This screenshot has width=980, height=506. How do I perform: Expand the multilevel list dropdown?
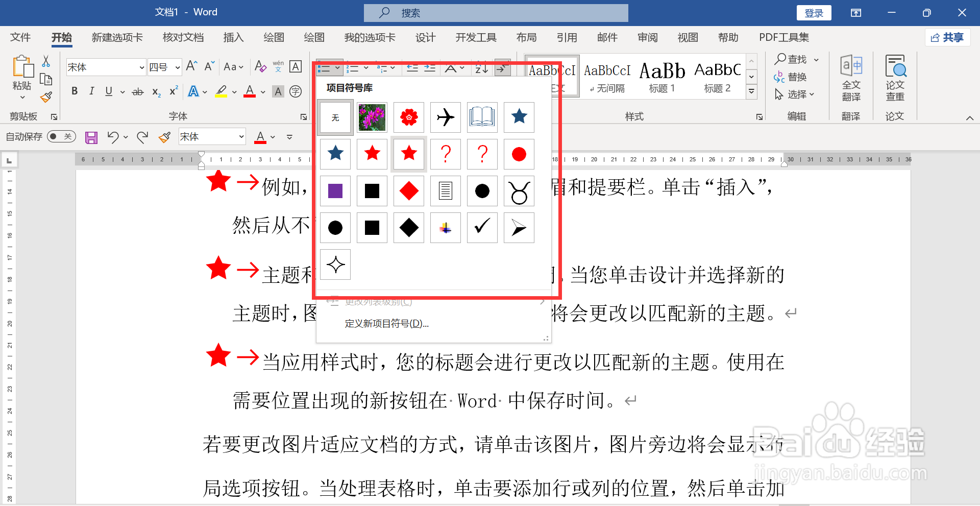(393, 68)
